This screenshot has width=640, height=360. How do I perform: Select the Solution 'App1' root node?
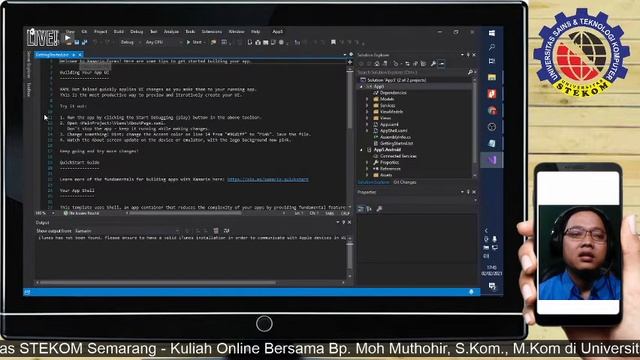coord(396,80)
